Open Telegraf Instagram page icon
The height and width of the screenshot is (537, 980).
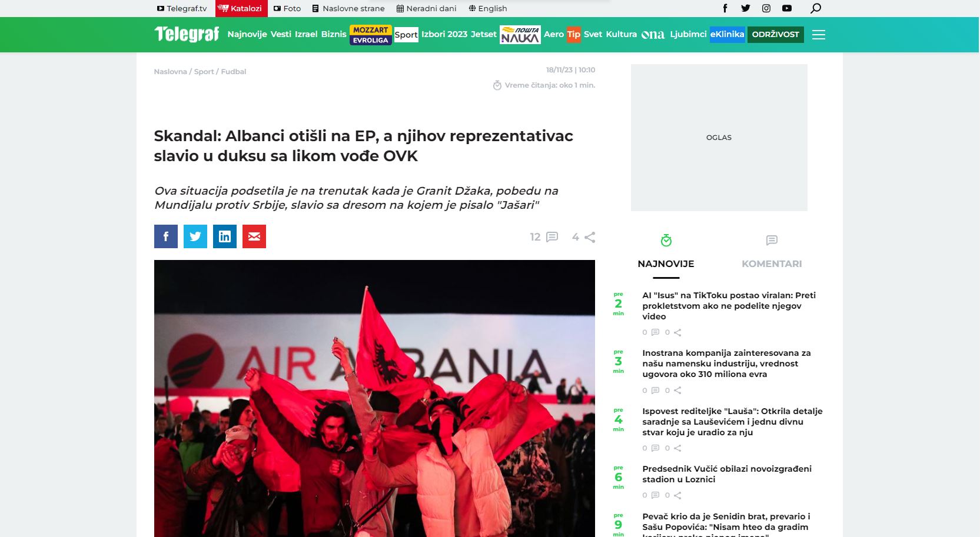(x=766, y=8)
